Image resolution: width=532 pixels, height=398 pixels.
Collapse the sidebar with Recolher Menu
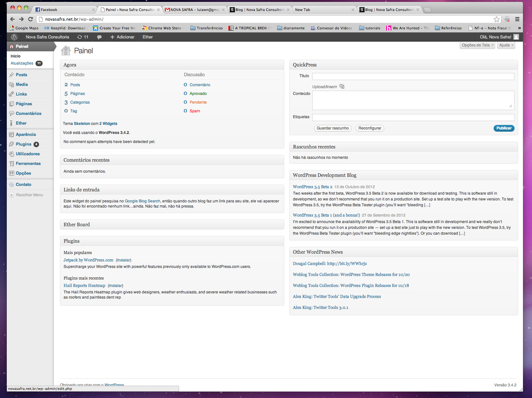(29, 195)
